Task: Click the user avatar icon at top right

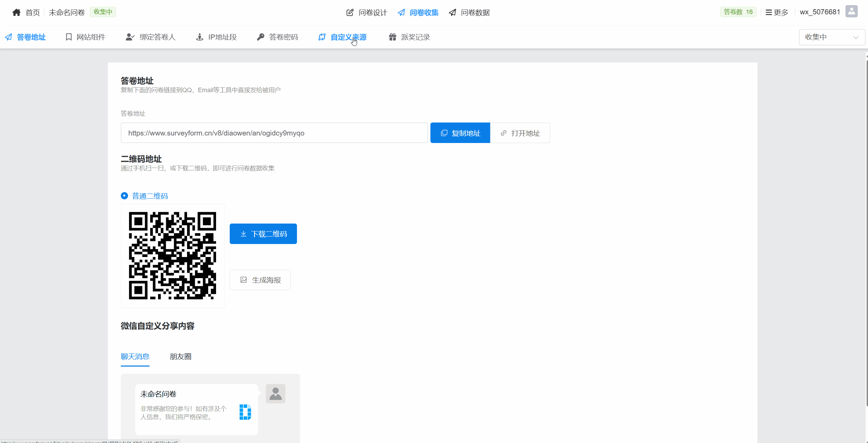Action: coord(851,12)
